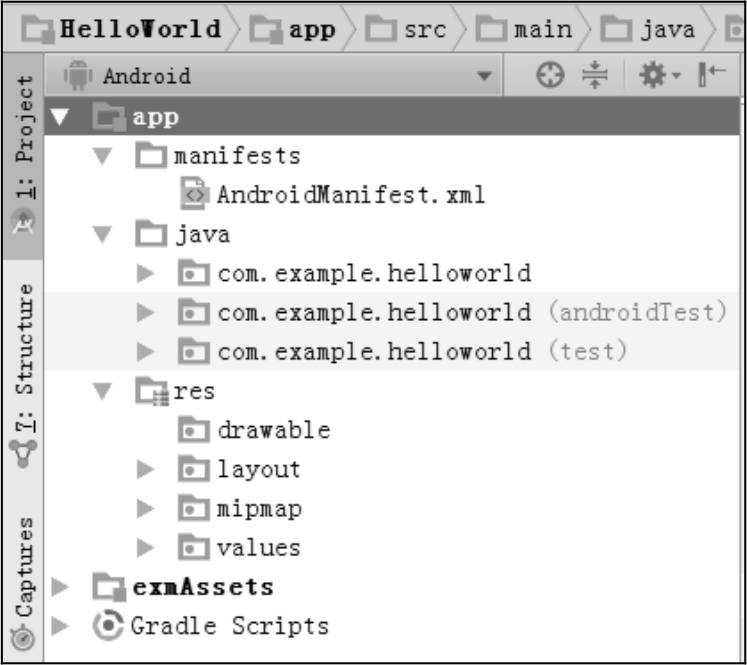This screenshot has width=747, height=665.
Task: Select the app module root
Action: point(155,117)
